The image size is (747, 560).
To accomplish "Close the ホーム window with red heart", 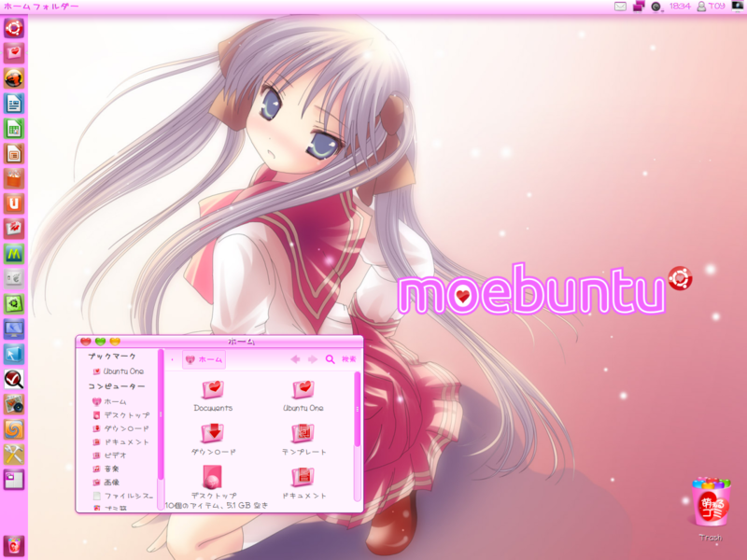I will [x=86, y=342].
